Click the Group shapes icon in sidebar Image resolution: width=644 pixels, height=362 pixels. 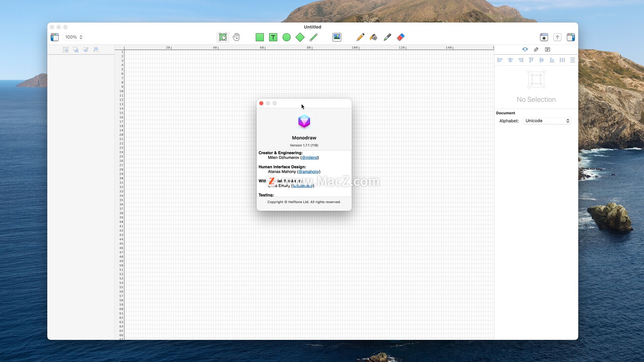point(66,50)
